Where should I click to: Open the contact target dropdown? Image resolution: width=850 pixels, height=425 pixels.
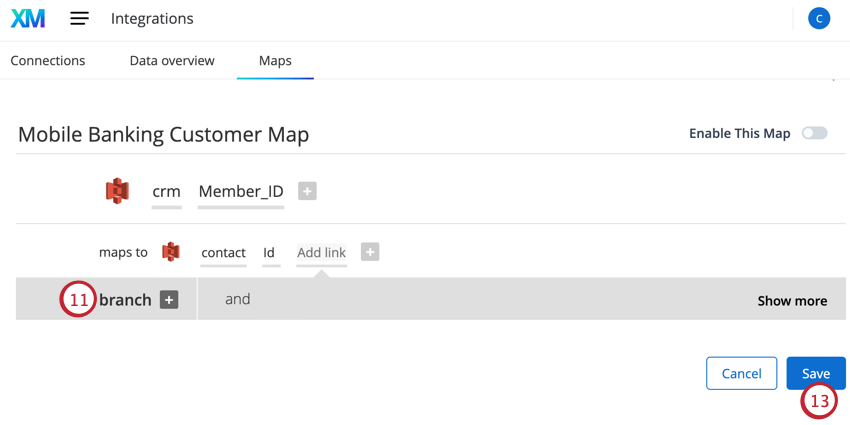[223, 253]
